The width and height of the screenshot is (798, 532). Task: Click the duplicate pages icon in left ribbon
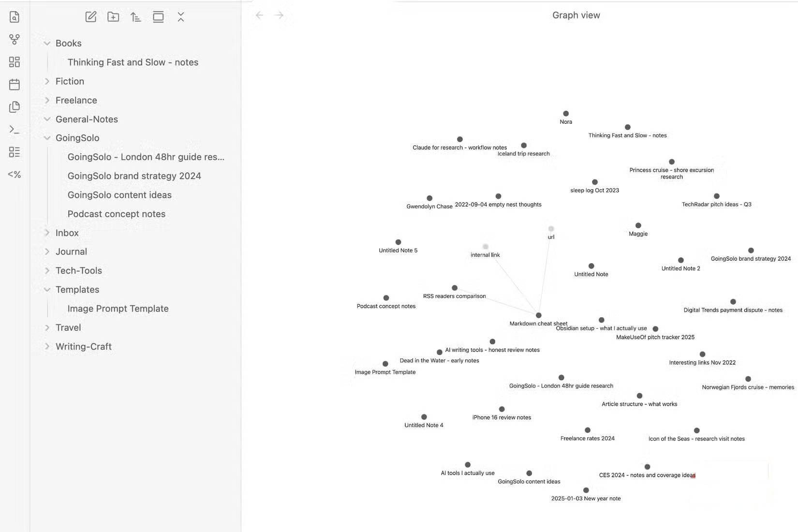tap(15, 107)
